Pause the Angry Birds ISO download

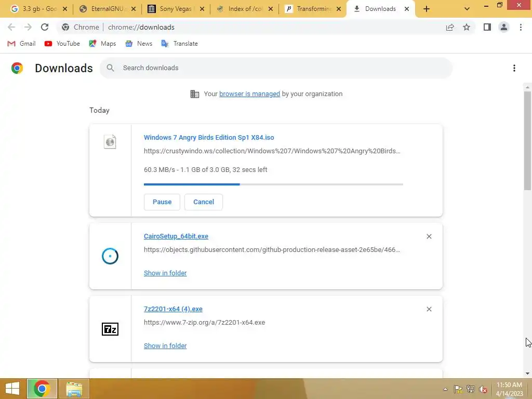click(162, 202)
